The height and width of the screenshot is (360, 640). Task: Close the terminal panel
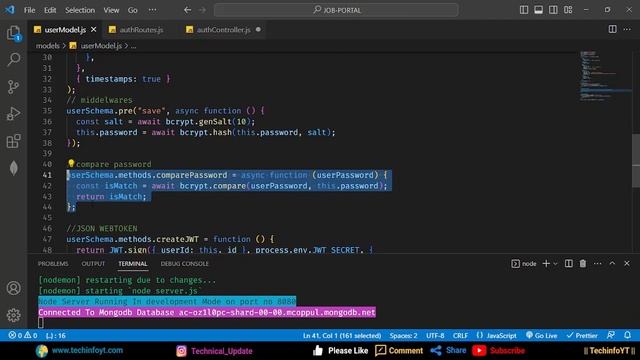click(627, 264)
